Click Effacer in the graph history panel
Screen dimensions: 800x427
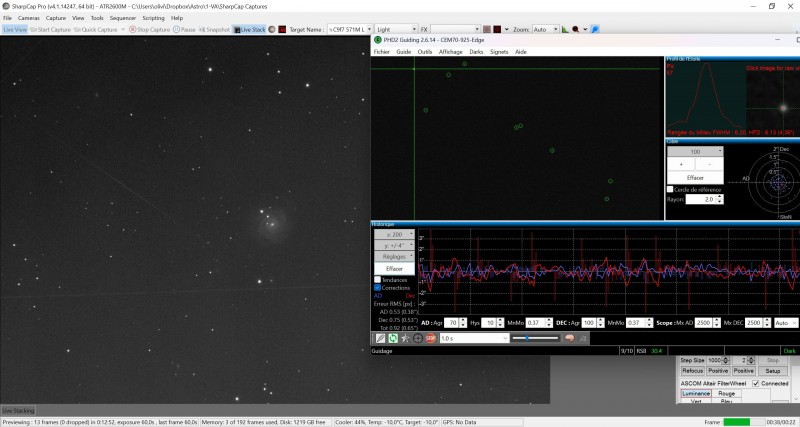(x=394, y=268)
